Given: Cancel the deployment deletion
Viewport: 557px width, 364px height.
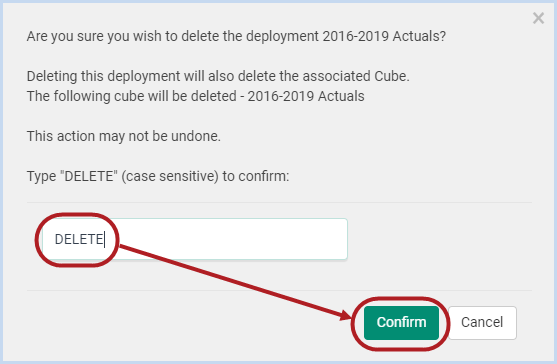Looking at the screenshot, I should (x=482, y=322).
